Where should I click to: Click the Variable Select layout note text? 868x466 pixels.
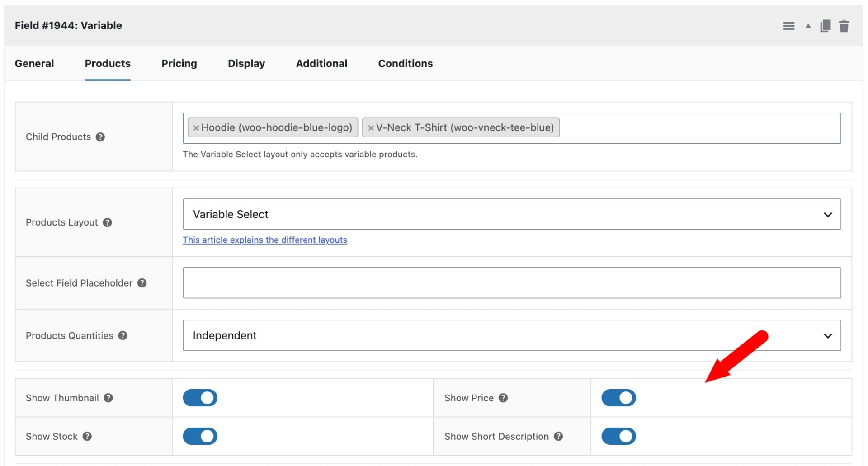coord(300,155)
